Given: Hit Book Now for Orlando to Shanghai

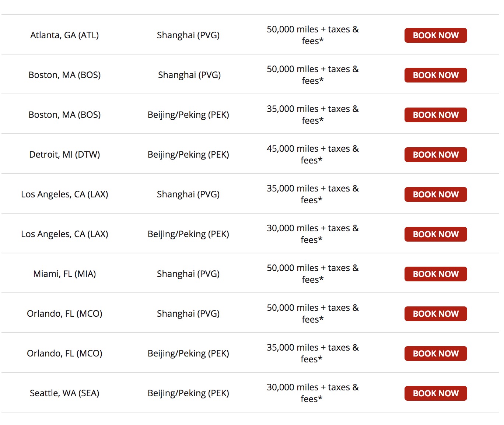Looking at the screenshot, I should 435,314.
